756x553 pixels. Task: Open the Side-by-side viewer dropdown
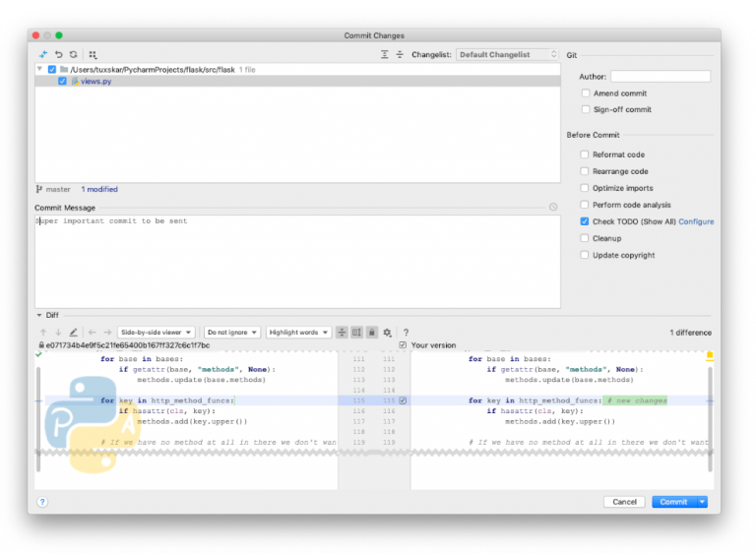tap(156, 333)
